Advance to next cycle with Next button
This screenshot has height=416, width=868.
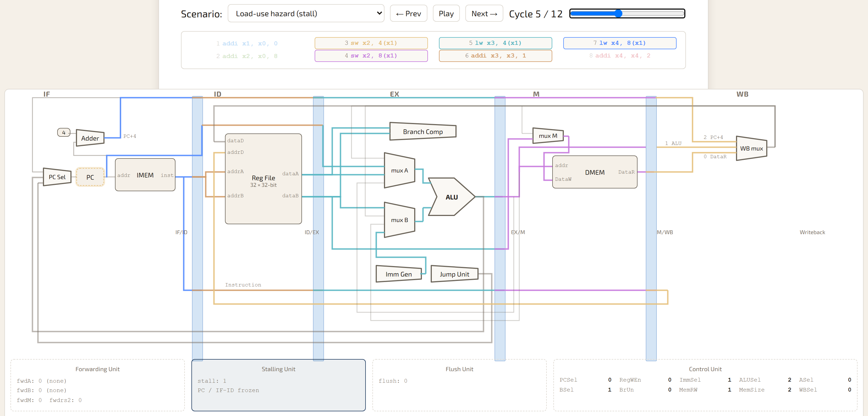(x=484, y=13)
